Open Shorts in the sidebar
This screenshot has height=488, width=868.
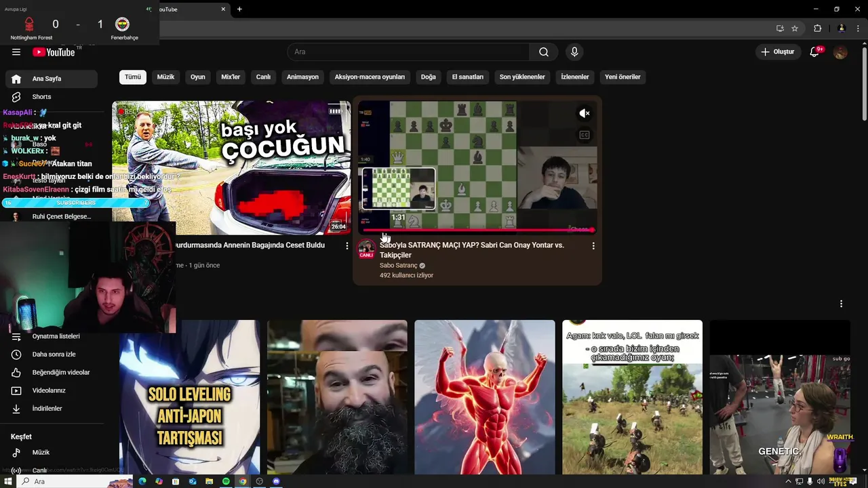52,97
